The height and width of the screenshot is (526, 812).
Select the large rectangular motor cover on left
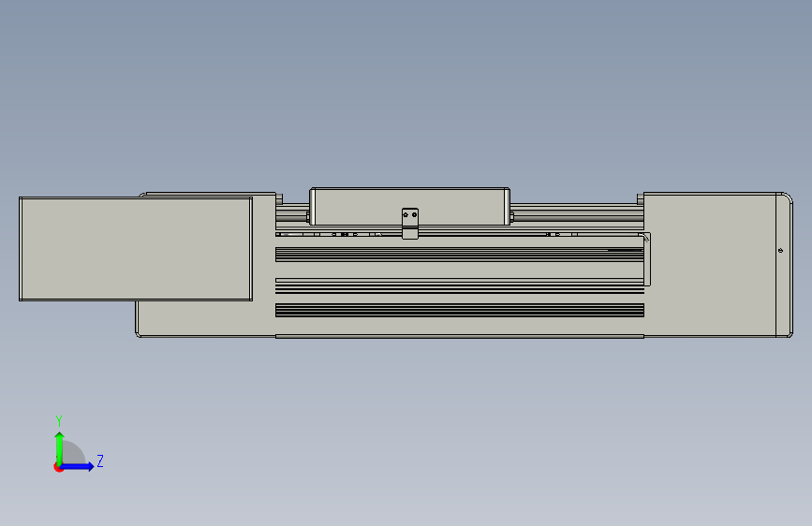136,249
